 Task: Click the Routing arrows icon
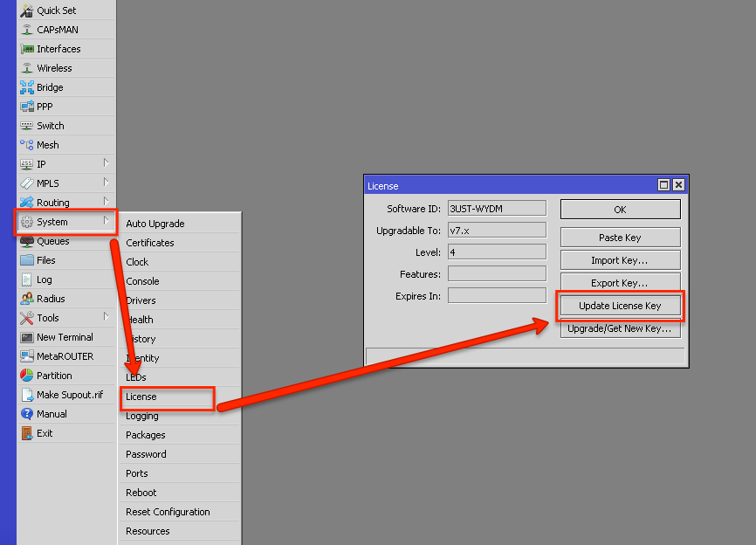(x=27, y=203)
